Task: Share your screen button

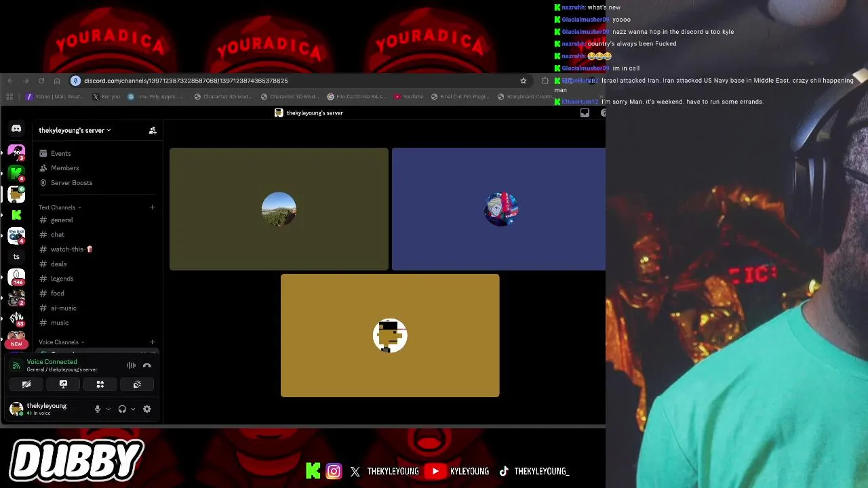Action: (x=63, y=384)
